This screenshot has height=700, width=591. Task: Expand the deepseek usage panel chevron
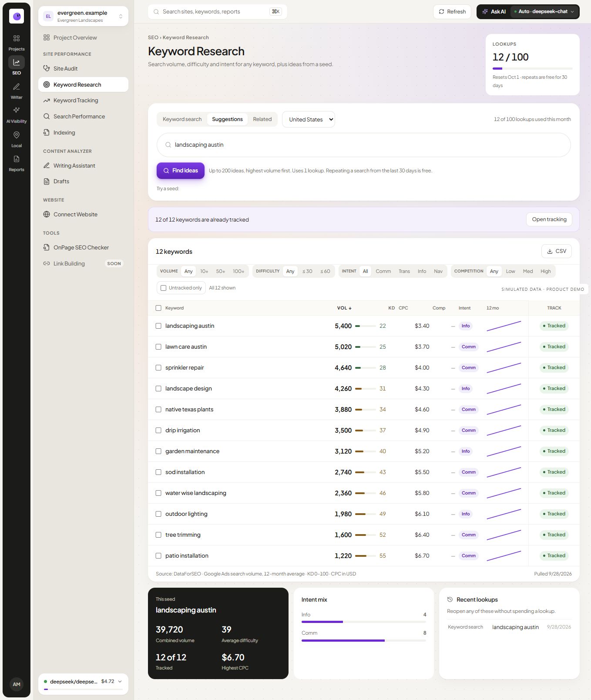[120, 681]
